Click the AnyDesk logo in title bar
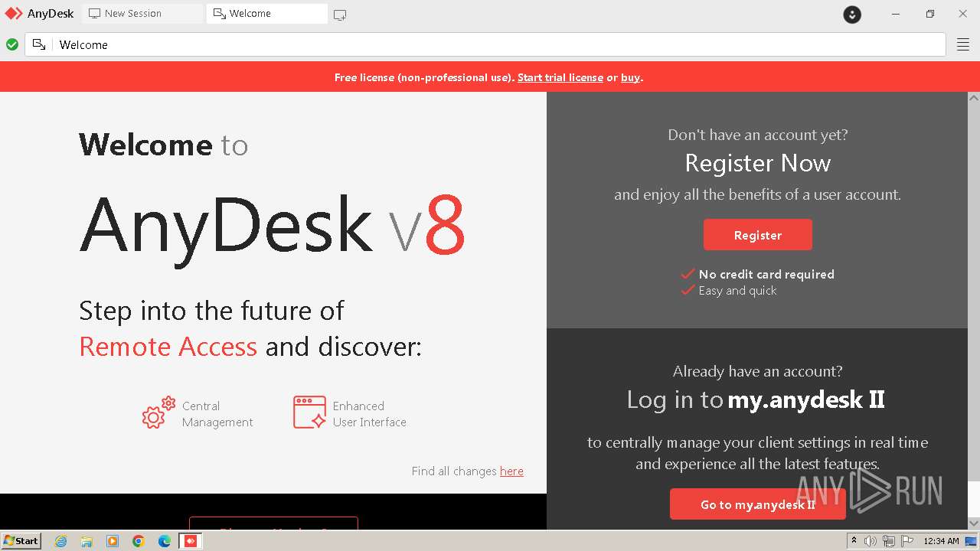 coord(14,14)
